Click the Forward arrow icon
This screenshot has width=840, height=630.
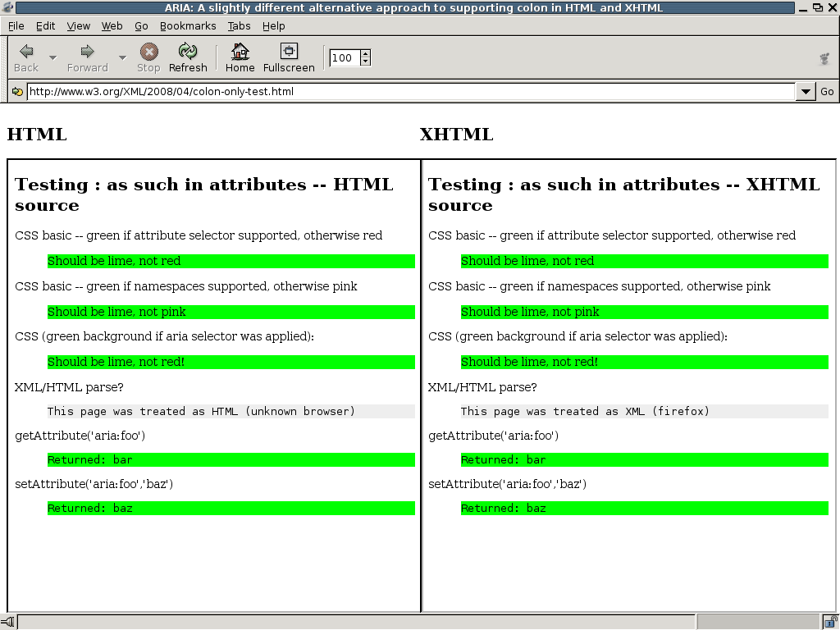[x=87, y=52]
